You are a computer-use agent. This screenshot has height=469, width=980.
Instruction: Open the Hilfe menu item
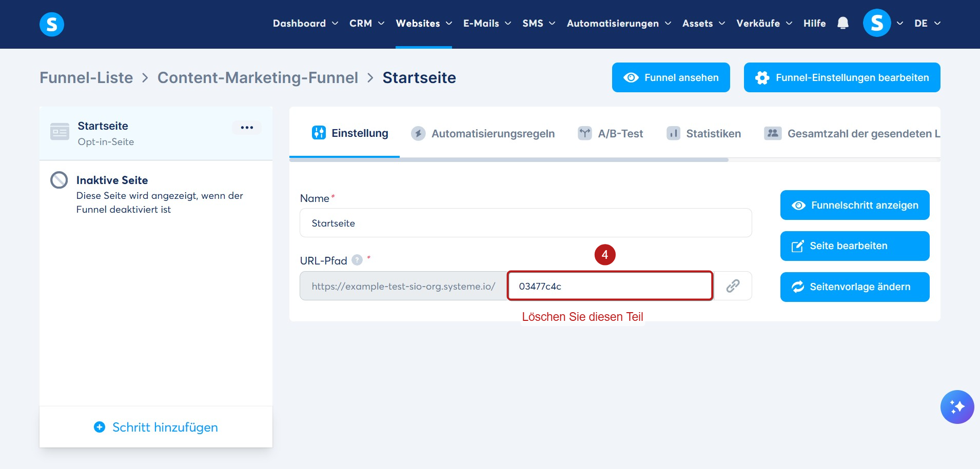[814, 23]
